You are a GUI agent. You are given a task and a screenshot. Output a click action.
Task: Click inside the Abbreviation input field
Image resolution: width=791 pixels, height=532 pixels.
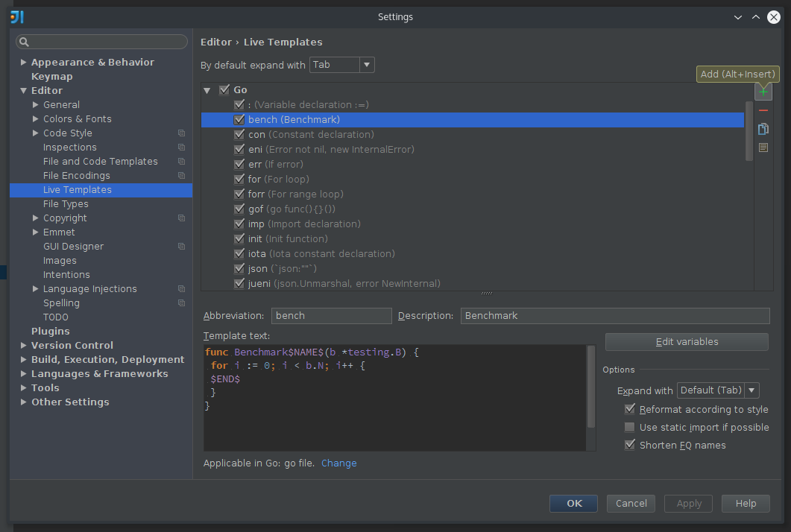click(x=331, y=316)
